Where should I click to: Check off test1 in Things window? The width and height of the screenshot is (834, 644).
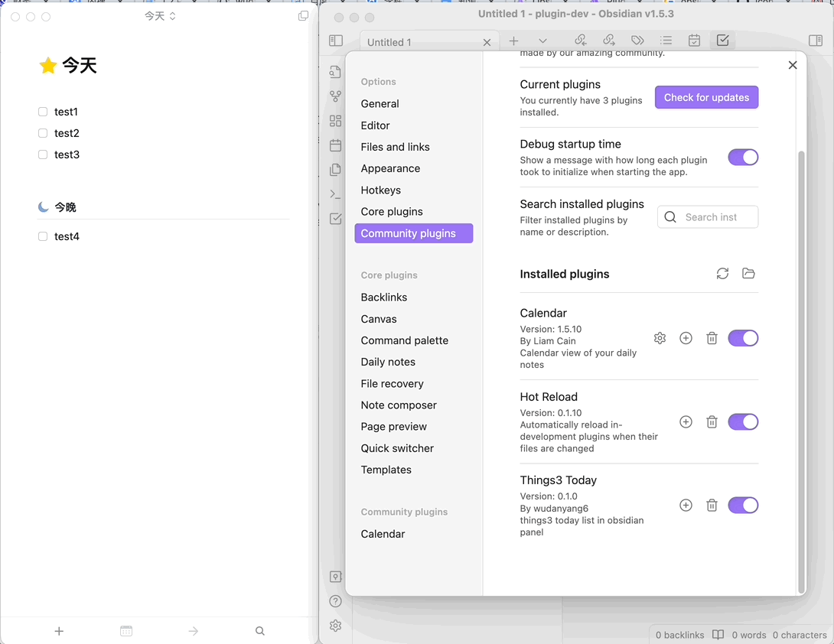click(x=43, y=112)
